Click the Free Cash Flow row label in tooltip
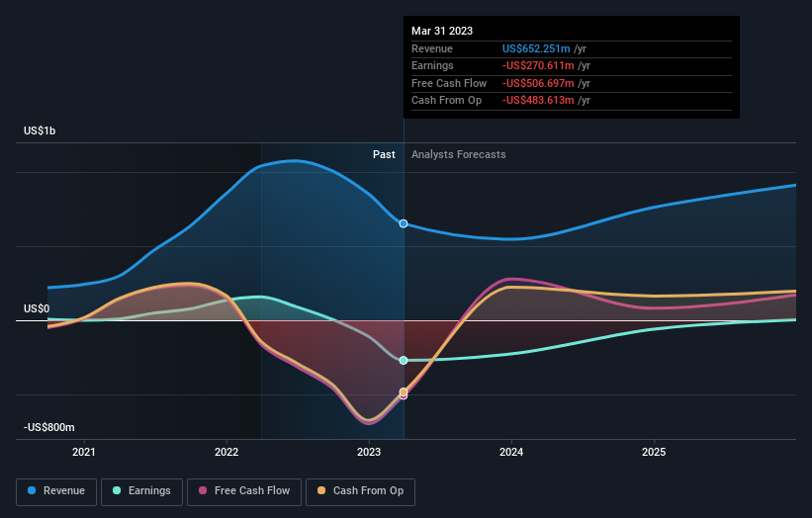 [449, 83]
